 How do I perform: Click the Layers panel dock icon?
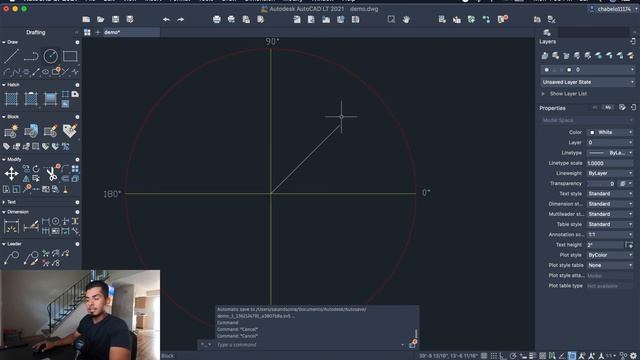pyautogui.click(x=633, y=41)
